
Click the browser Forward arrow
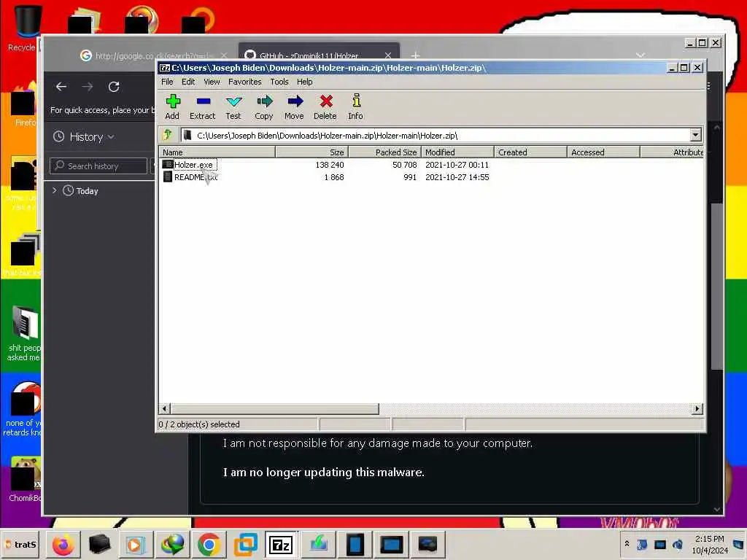pos(88,87)
